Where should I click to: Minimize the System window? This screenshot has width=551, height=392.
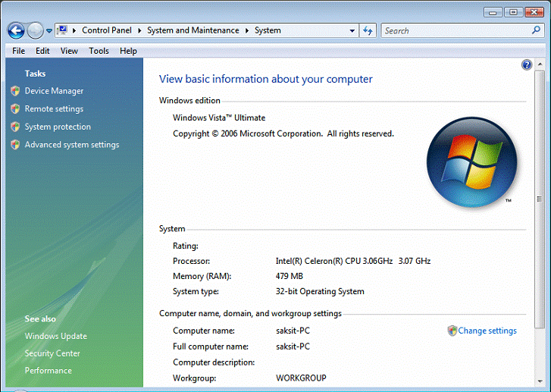click(493, 13)
